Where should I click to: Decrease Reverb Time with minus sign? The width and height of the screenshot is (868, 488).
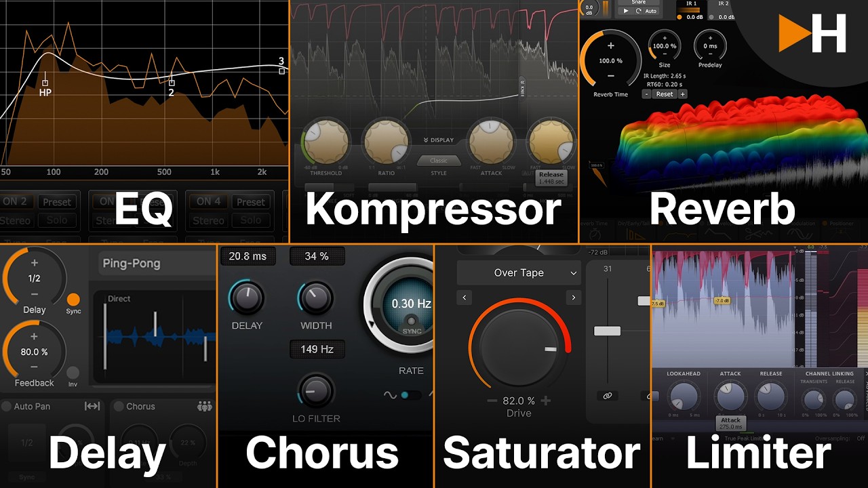click(610, 76)
